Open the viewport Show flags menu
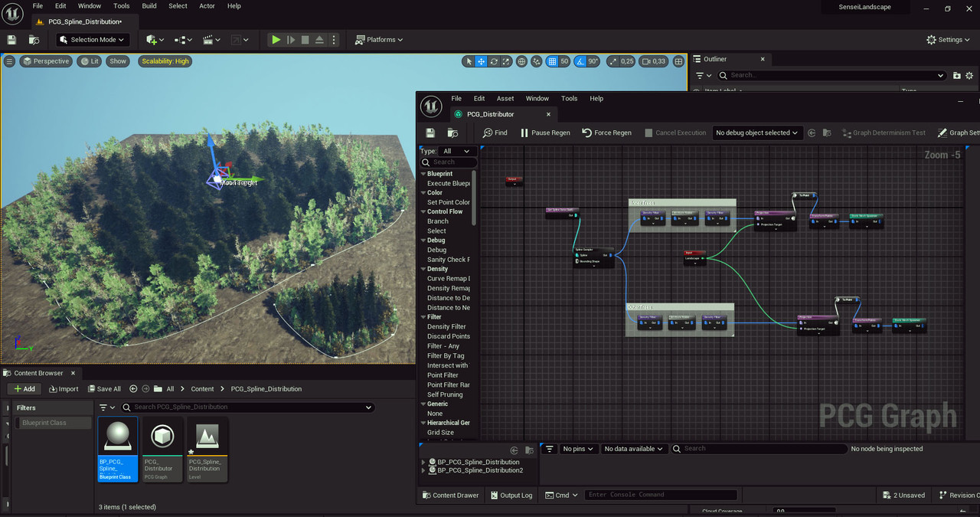980x517 pixels. pos(118,61)
